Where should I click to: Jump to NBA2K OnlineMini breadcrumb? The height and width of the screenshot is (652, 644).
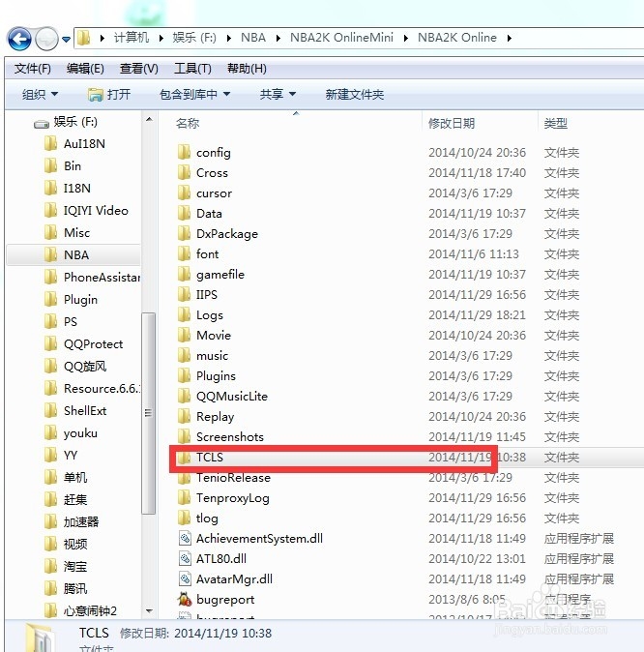341,38
